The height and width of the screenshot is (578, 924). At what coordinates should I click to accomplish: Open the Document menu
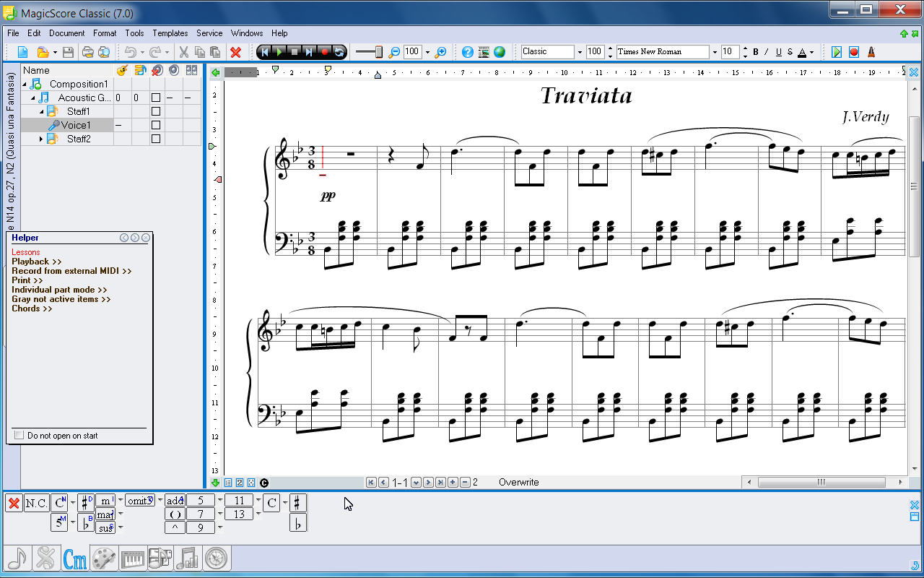click(x=67, y=33)
